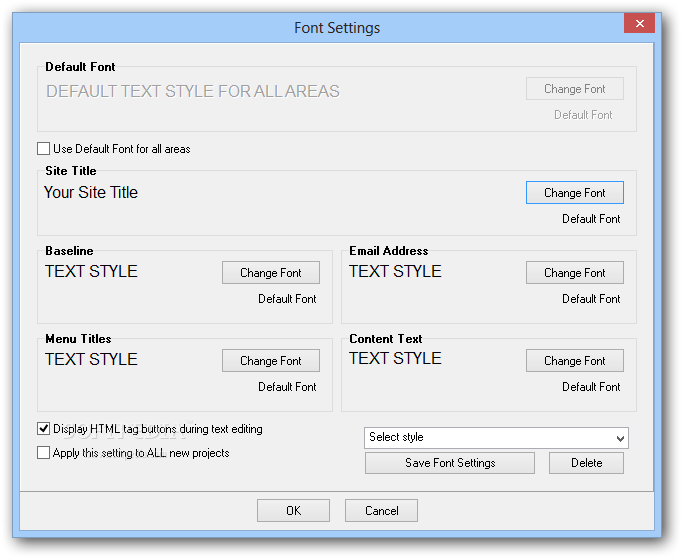The width and height of the screenshot is (682, 558).
Task: Reset Content Text to Default Font
Action: pyautogui.click(x=591, y=387)
